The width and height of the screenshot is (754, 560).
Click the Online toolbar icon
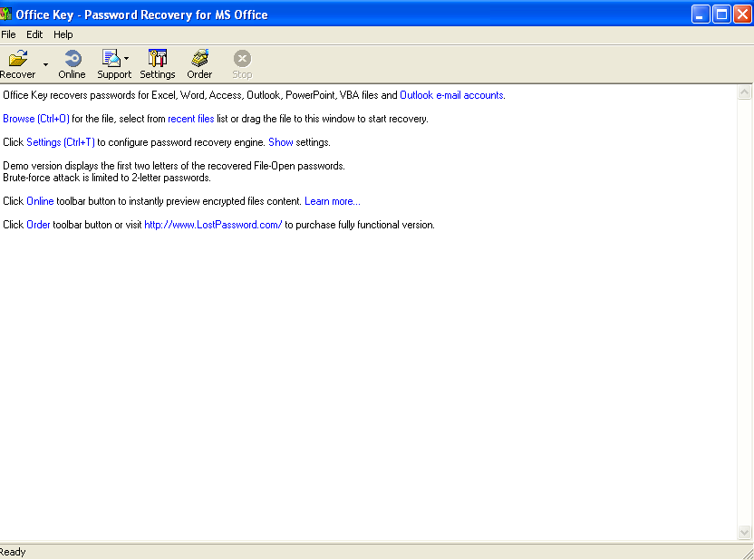72,59
